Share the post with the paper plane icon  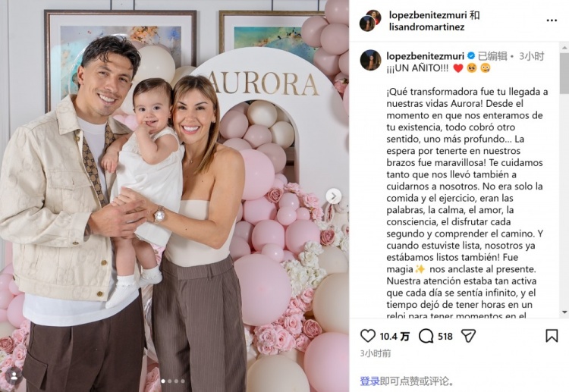468,336
